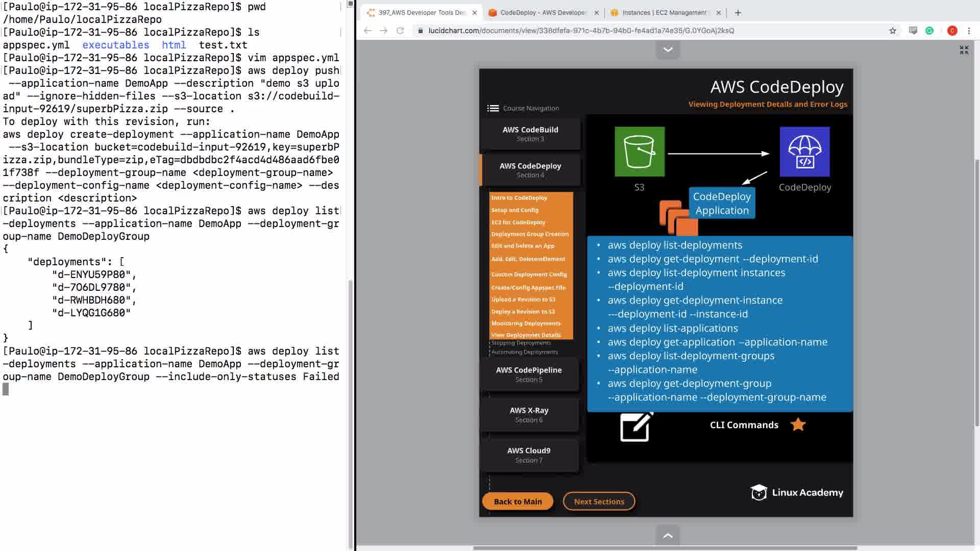Click the orange star beside CLI Commands
The width and height of the screenshot is (980, 551).
coord(798,424)
